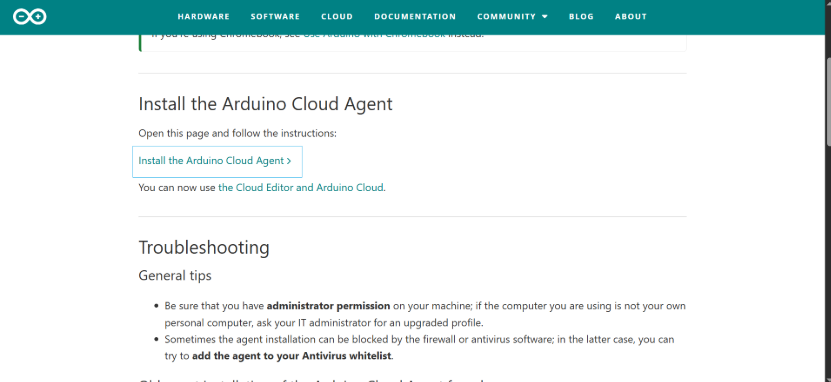The image size is (831, 382).
Task: Open the SOFTWARE navigation item
Action: coord(275,16)
